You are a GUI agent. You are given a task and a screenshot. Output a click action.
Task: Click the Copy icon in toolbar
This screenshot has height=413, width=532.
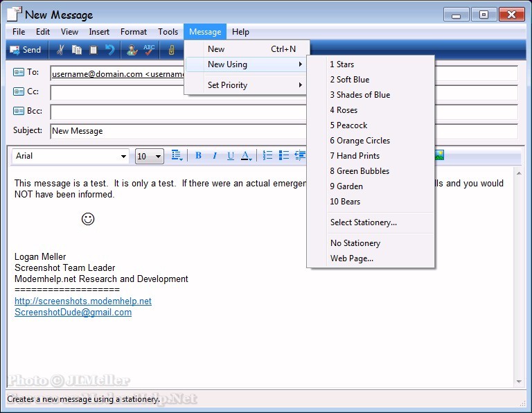pos(77,50)
